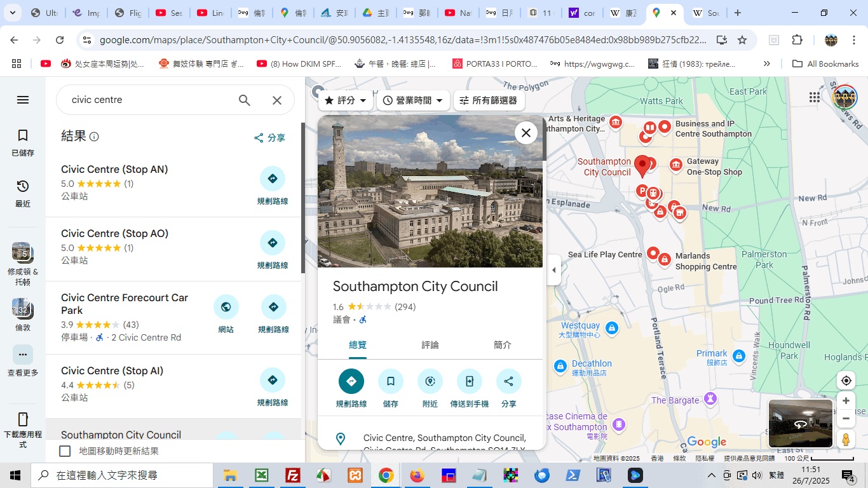
Task: Save Southampton City Council using bookmark icon
Action: click(x=391, y=381)
